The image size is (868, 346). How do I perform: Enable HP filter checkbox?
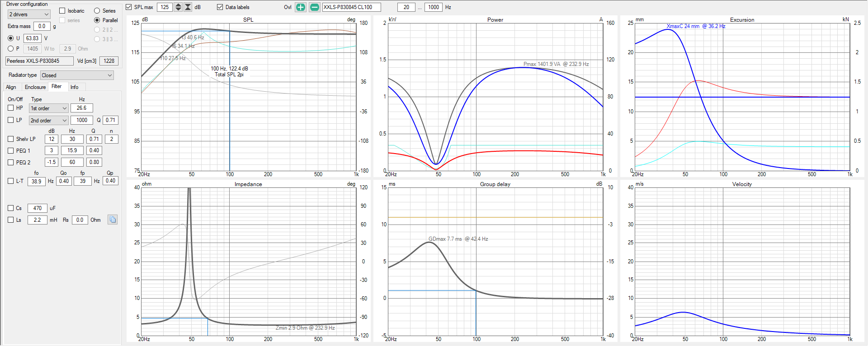[11, 108]
